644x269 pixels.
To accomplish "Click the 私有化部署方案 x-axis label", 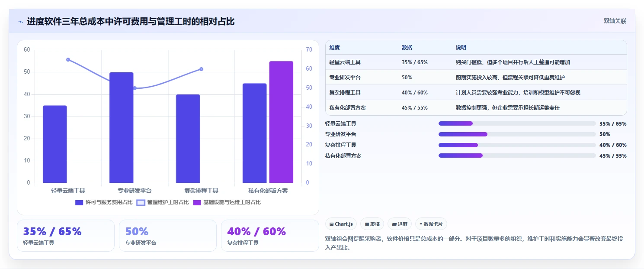I will (x=268, y=191).
